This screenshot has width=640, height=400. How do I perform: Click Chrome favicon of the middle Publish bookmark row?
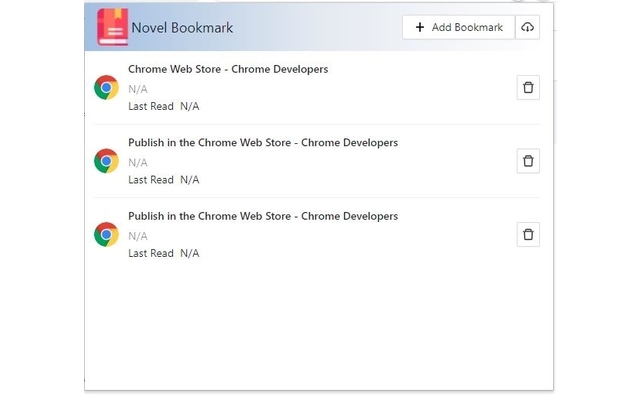pos(107,161)
